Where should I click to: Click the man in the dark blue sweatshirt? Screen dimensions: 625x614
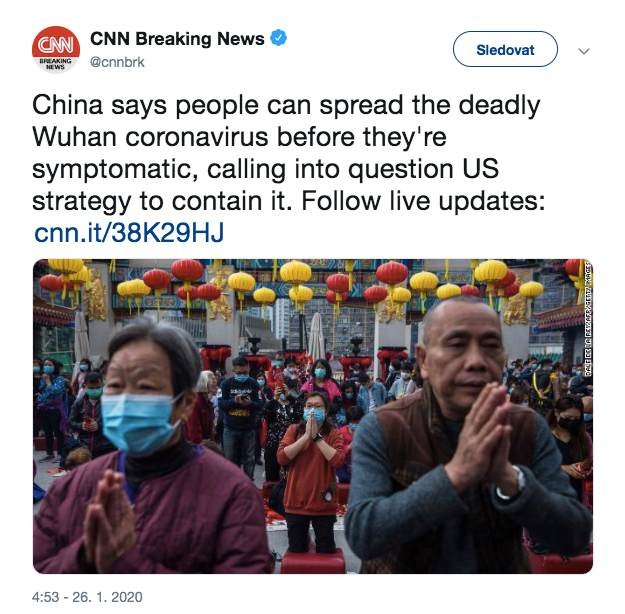point(240,415)
